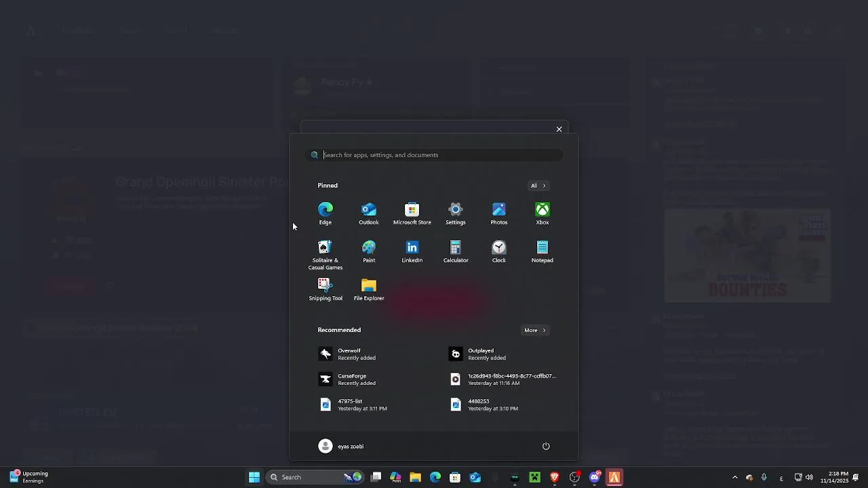Click the taskbar Search box
Viewport: 868px width, 488px height.
(x=315, y=477)
